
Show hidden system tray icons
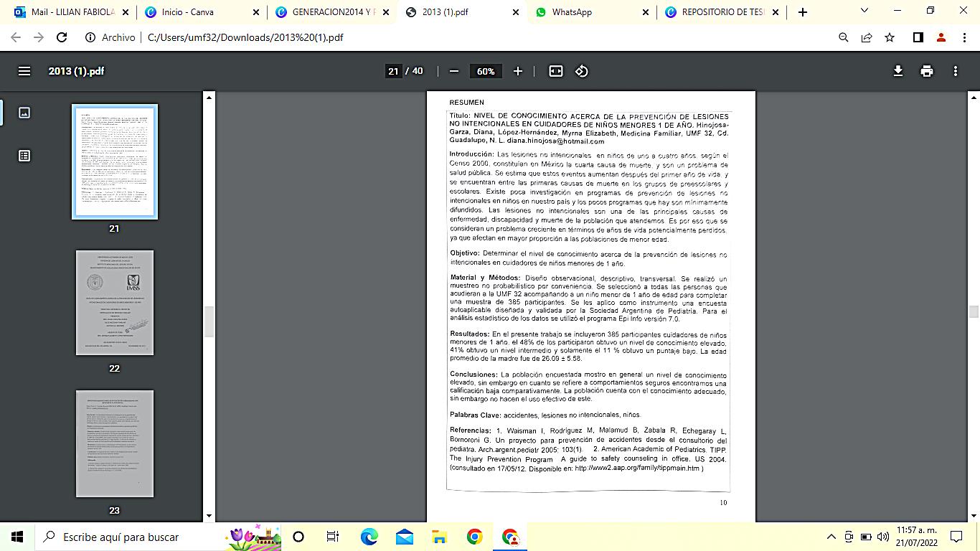[831, 537]
